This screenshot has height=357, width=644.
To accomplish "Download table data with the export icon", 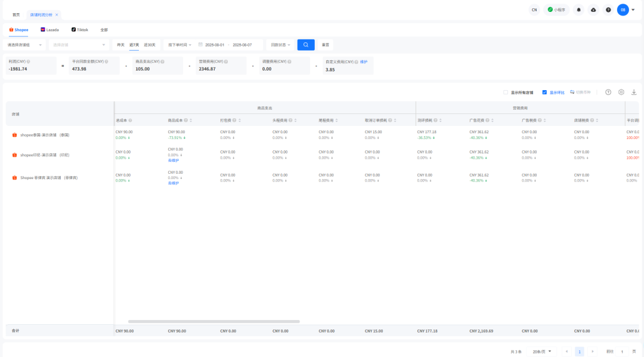I will 634,92.
